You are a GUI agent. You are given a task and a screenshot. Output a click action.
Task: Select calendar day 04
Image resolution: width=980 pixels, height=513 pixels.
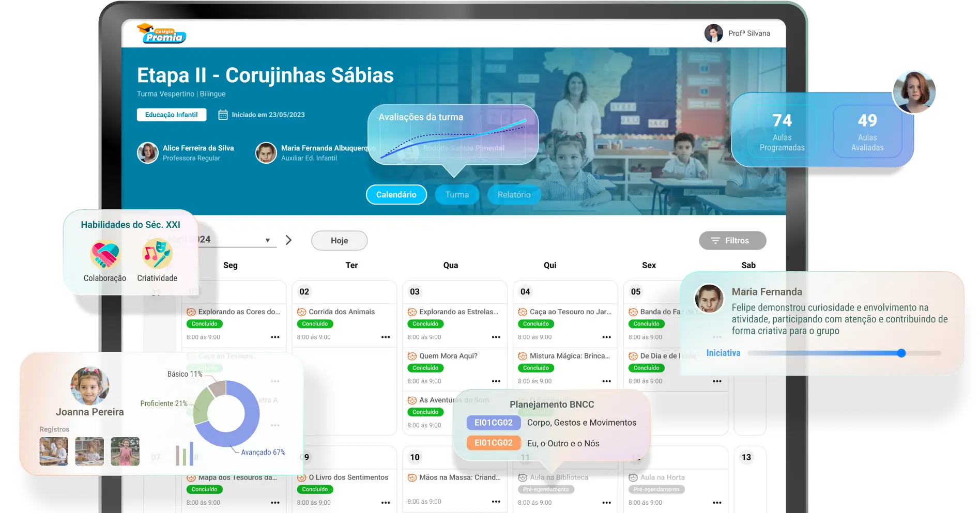tap(525, 292)
